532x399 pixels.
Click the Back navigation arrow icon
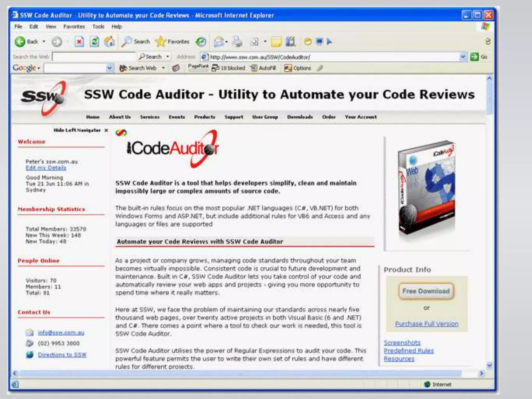click(x=20, y=42)
